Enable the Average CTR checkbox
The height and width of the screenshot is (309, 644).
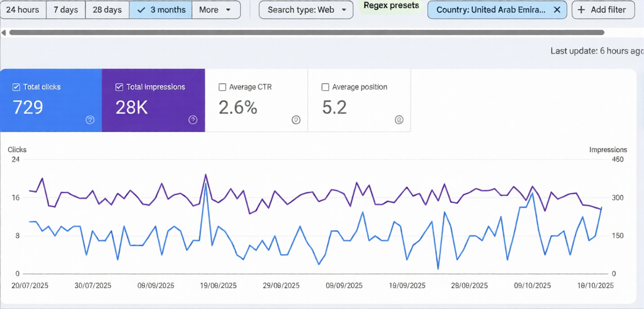pyautogui.click(x=222, y=87)
